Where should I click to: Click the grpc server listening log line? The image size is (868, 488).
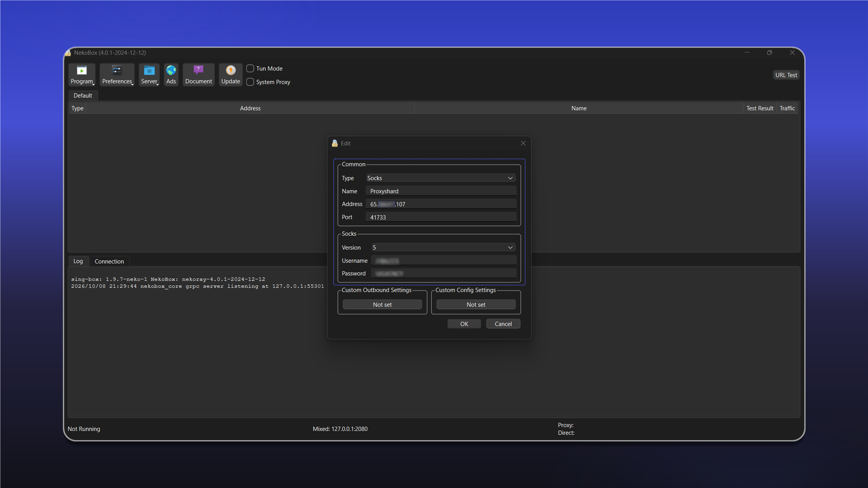(x=197, y=286)
